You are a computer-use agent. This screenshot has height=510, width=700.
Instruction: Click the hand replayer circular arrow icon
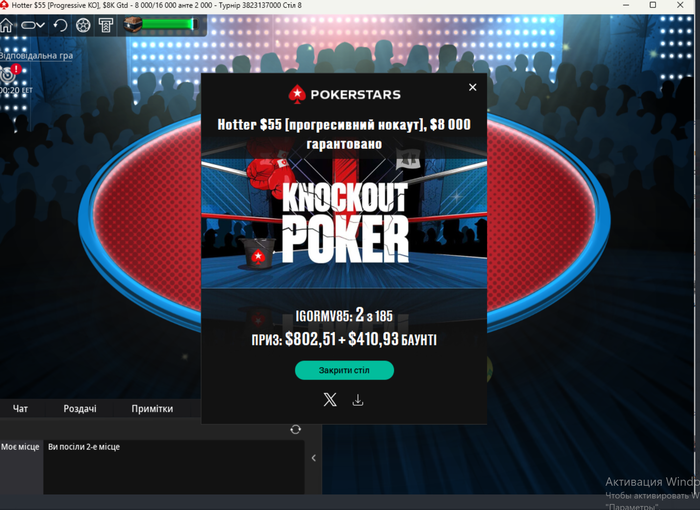pos(60,25)
